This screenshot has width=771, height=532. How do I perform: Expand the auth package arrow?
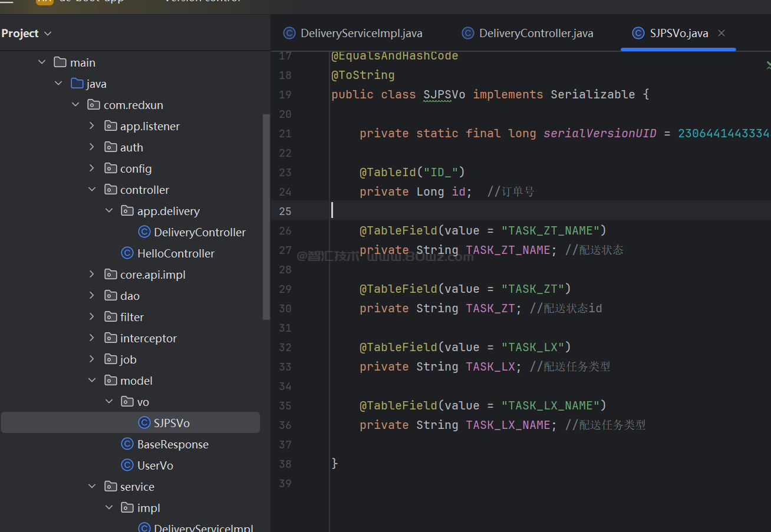point(91,147)
